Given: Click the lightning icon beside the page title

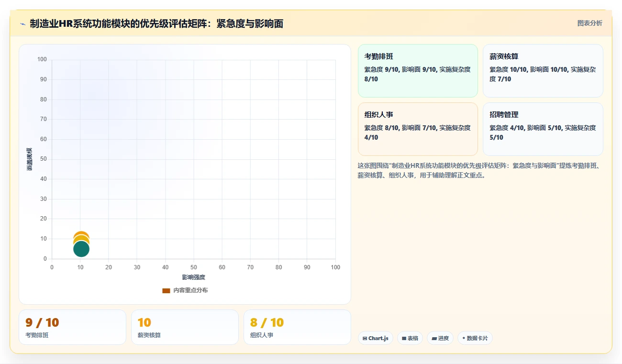Looking at the screenshot, I should click(x=22, y=23).
